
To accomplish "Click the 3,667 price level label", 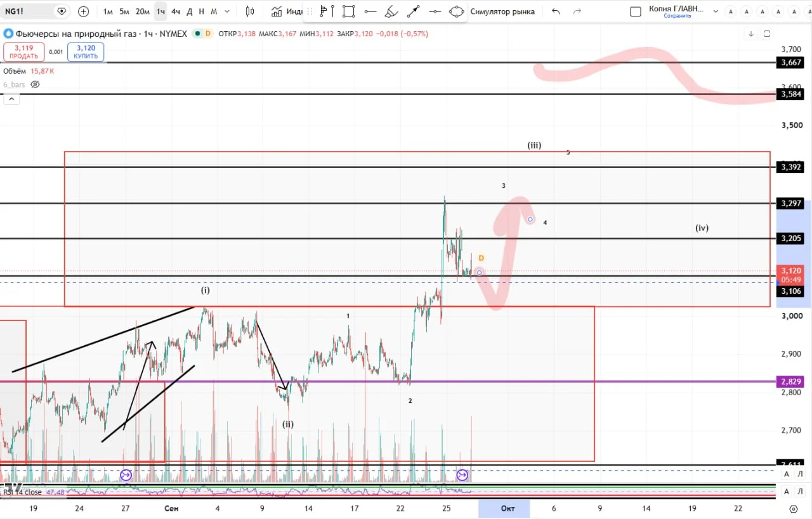I will [792, 62].
